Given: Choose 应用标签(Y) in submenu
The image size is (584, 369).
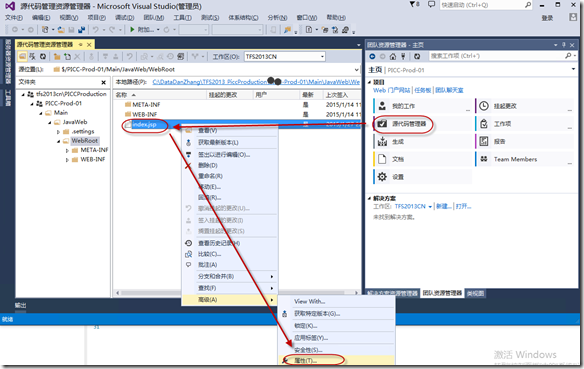Looking at the screenshot, I should click(x=336, y=338).
